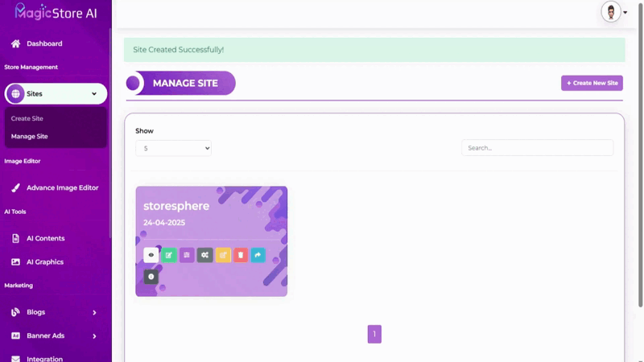Open Dashboard from the sidebar
This screenshot has width=644, height=362.
pos(44,43)
